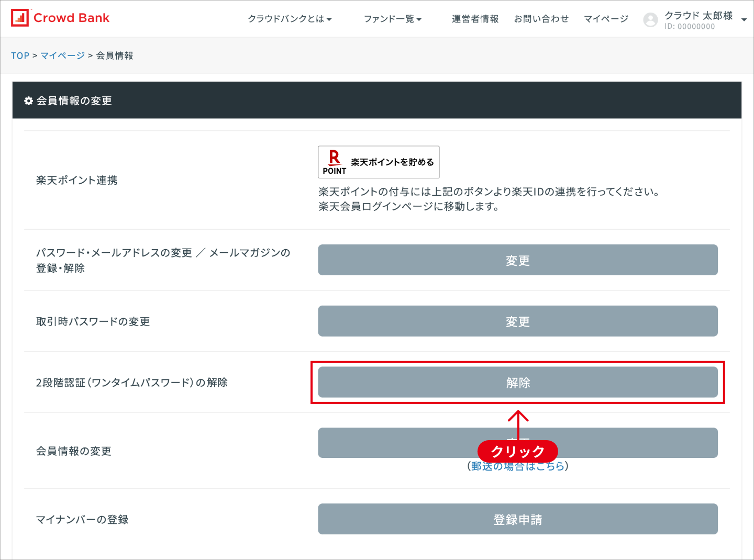Image resolution: width=754 pixels, height=560 pixels.
Task: Select 運営者情報 in the navigation
Action: [x=474, y=18]
